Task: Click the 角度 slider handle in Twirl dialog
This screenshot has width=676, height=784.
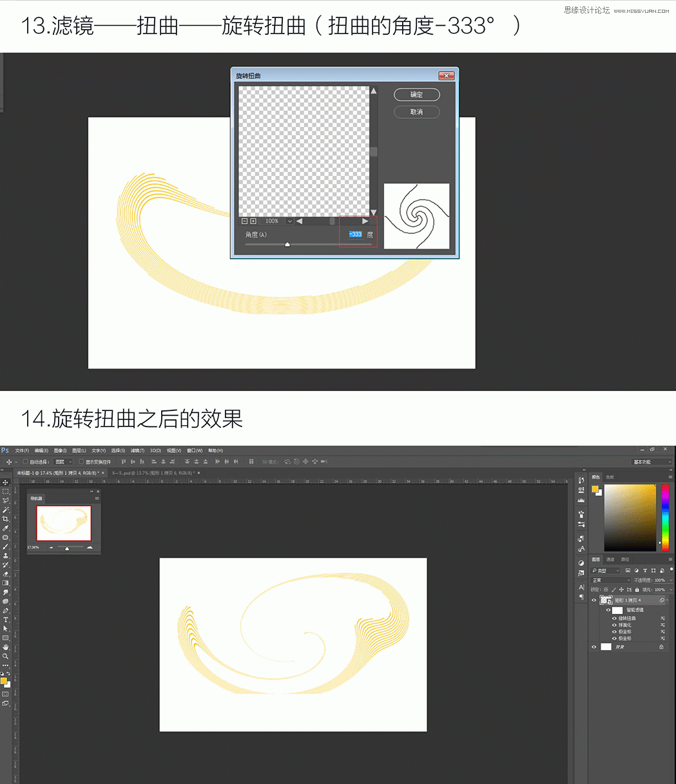Action: [287, 244]
